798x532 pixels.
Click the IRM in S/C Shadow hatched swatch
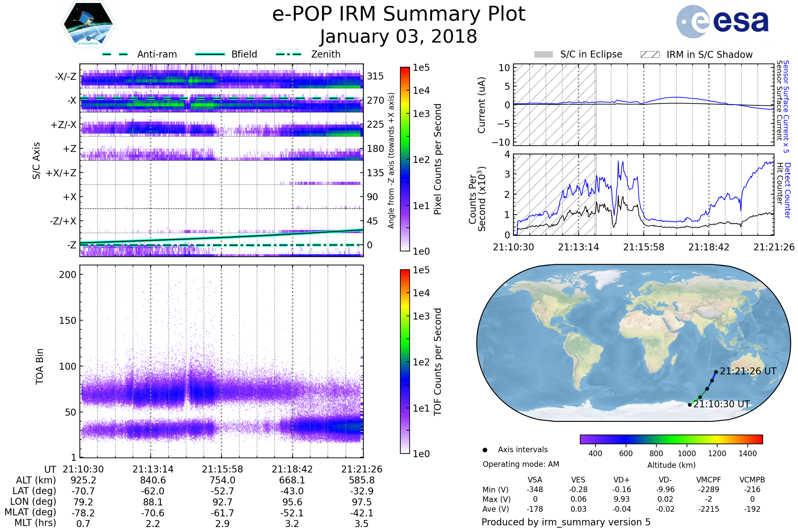click(650, 55)
